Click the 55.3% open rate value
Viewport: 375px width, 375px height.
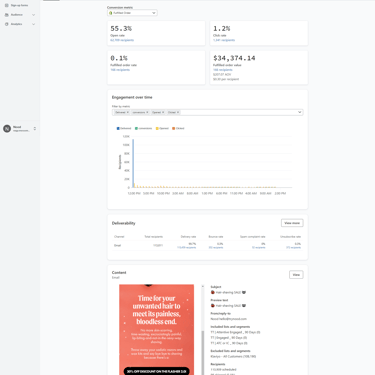click(x=121, y=29)
